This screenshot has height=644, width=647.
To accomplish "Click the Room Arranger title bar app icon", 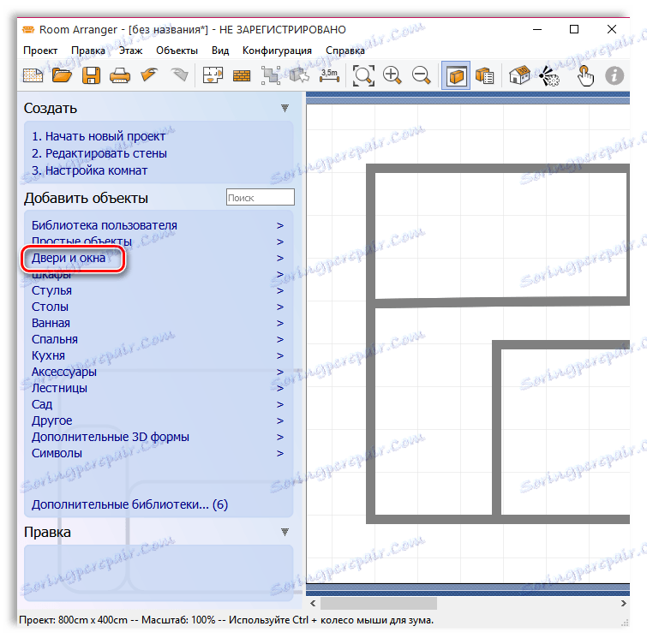I will (x=28, y=30).
